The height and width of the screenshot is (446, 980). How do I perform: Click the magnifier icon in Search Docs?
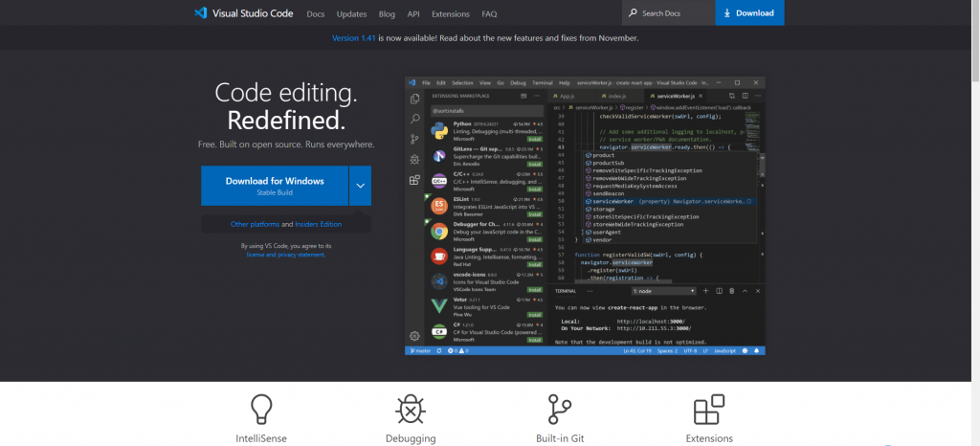click(633, 12)
